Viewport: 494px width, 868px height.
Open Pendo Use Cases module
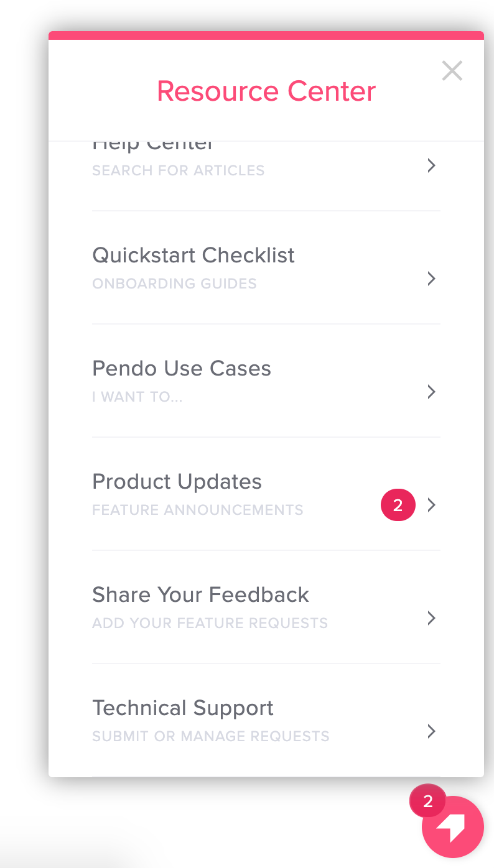click(x=266, y=381)
